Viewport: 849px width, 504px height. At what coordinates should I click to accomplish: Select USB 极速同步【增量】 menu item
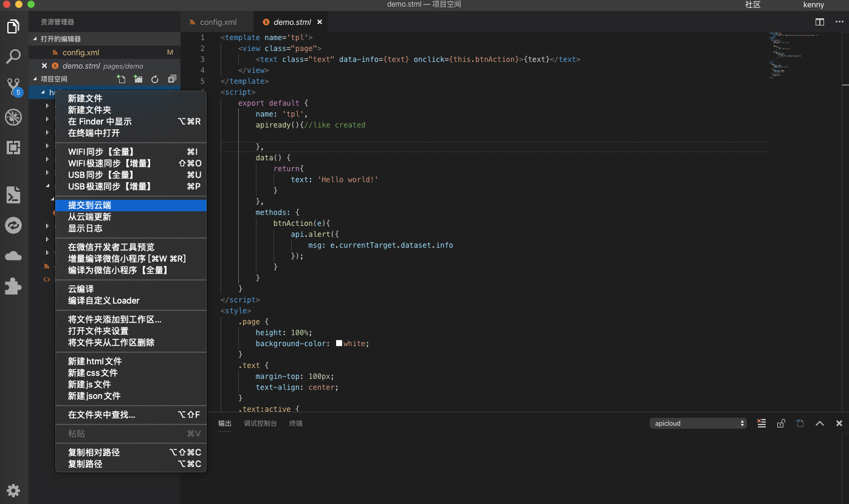point(131,186)
